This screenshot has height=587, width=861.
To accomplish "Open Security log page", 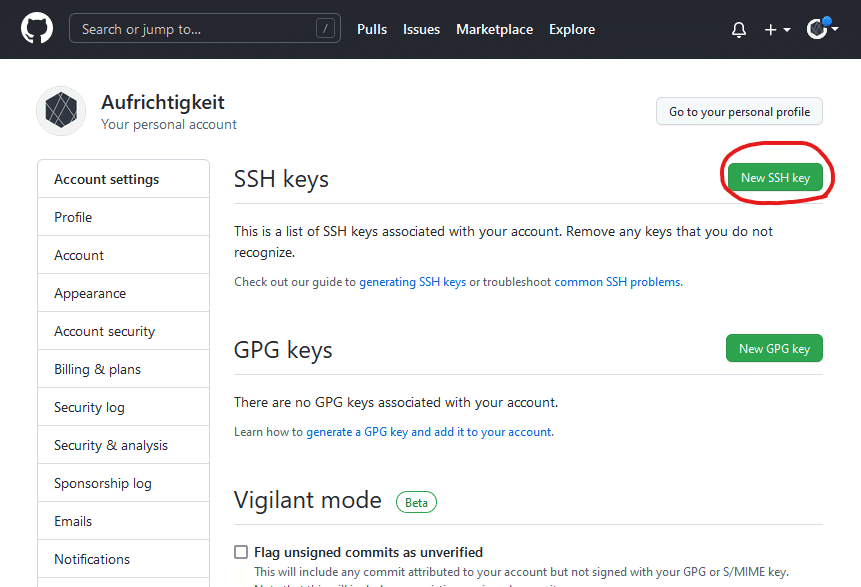I will [x=124, y=407].
